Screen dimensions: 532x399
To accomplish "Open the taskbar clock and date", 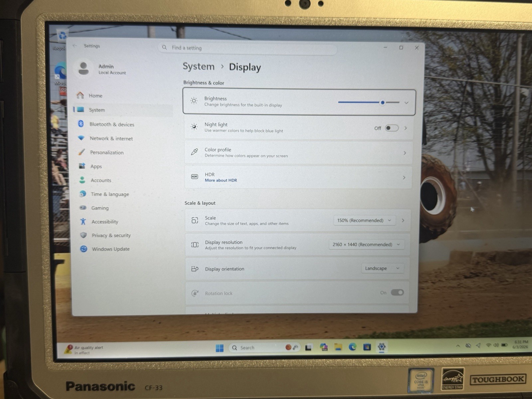I will tap(520, 344).
